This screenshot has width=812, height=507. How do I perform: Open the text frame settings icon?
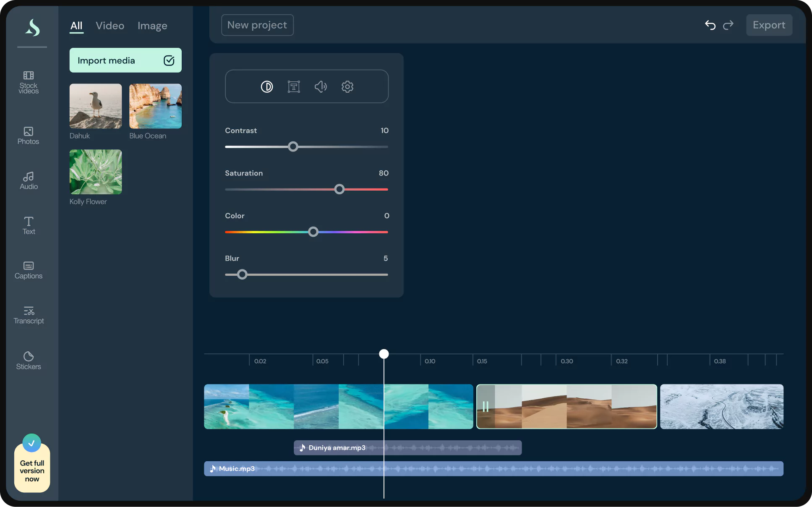pyautogui.click(x=294, y=86)
